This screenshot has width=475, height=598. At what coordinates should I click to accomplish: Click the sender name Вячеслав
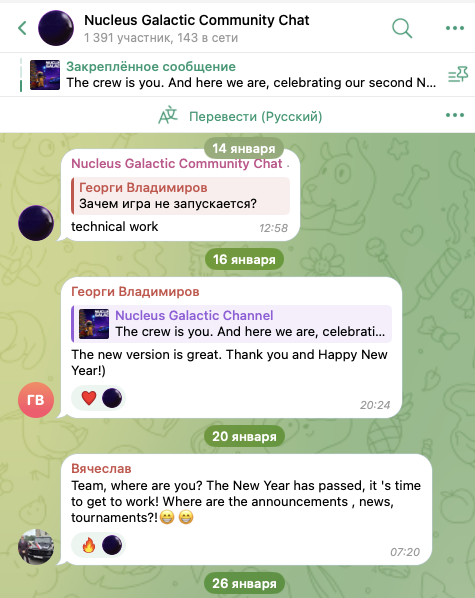click(101, 468)
